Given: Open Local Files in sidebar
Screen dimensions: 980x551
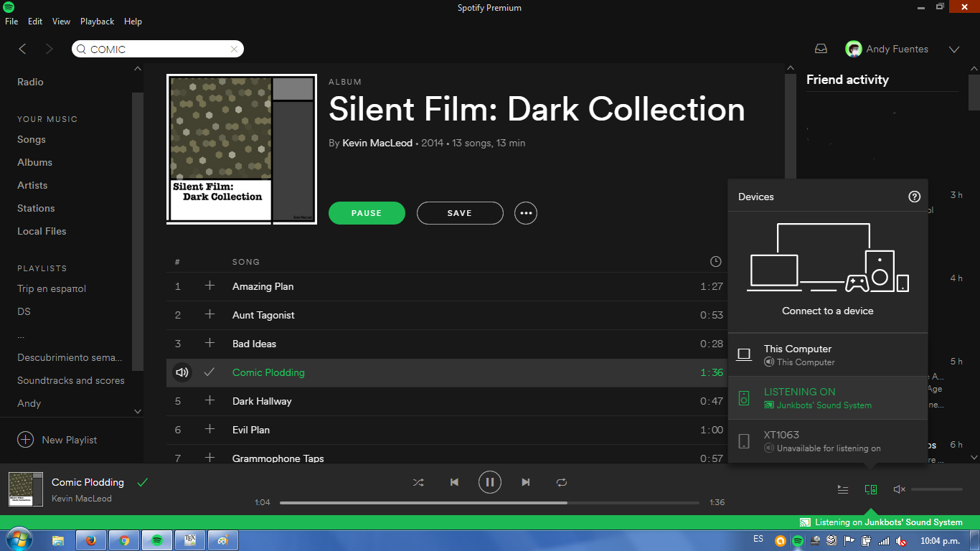Looking at the screenshot, I should [42, 231].
